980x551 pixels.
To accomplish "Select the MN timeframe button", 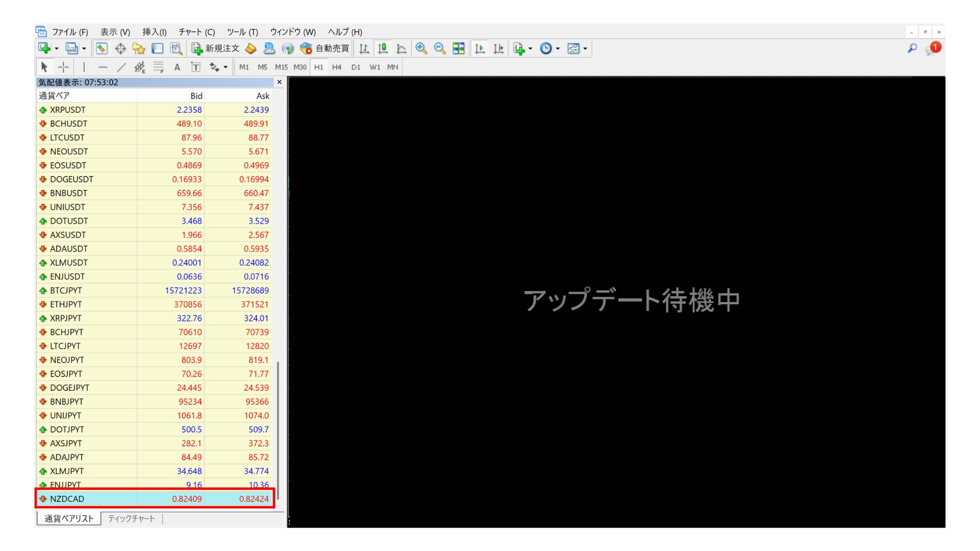I will tap(393, 67).
